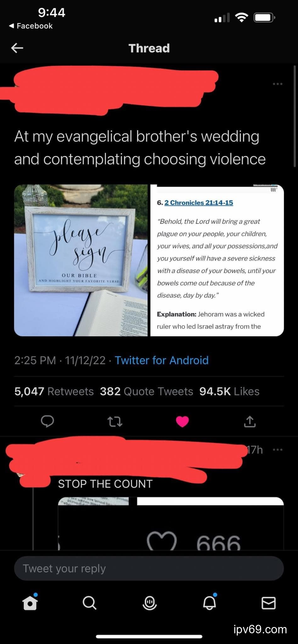Open the 'please sign our Bible' photo
Image resolution: width=298 pixels, height=644 pixels.
point(81,260)
